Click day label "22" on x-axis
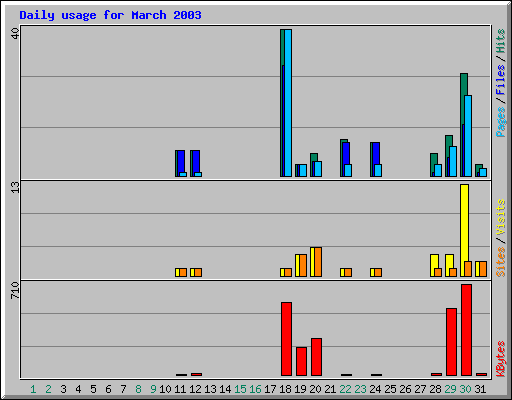Screen dimensions: 512x400 (345, 389)
